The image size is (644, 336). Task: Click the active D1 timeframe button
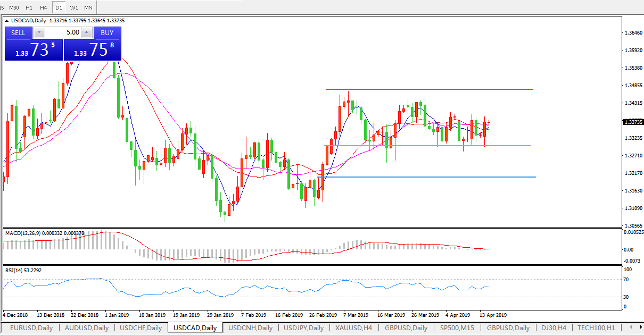[x=59, y=7]
